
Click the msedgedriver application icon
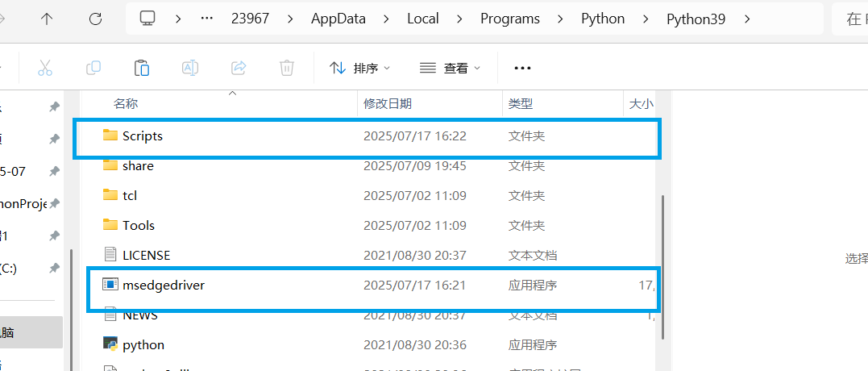tap(110, 285)
